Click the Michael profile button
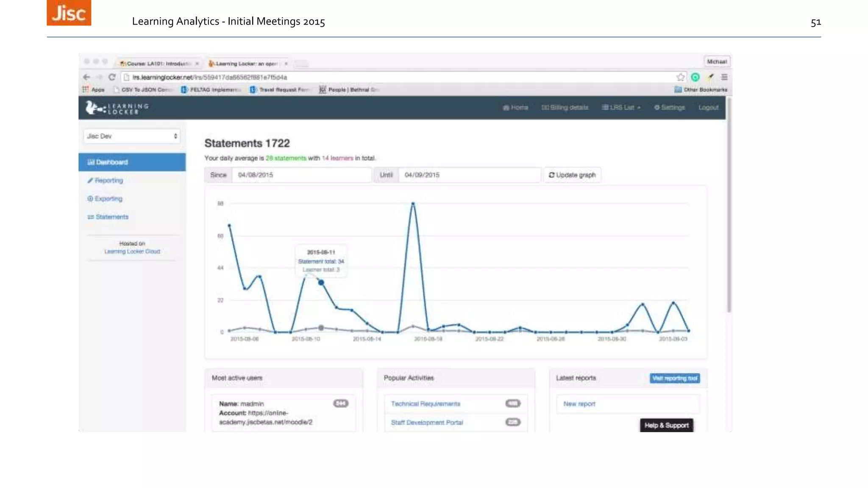The width and height of the screenshot is (868, 488). click(x=717, y=62)
